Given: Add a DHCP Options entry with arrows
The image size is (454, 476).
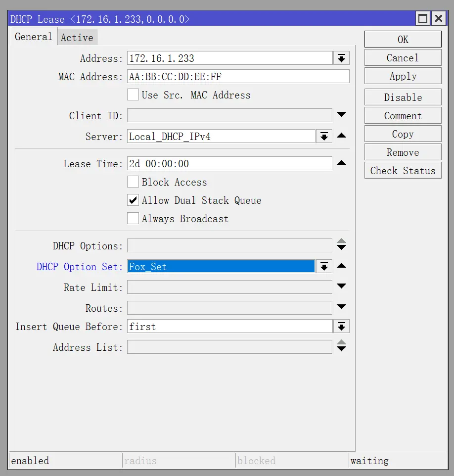Looking at the screenshot, I should [341, 244].
